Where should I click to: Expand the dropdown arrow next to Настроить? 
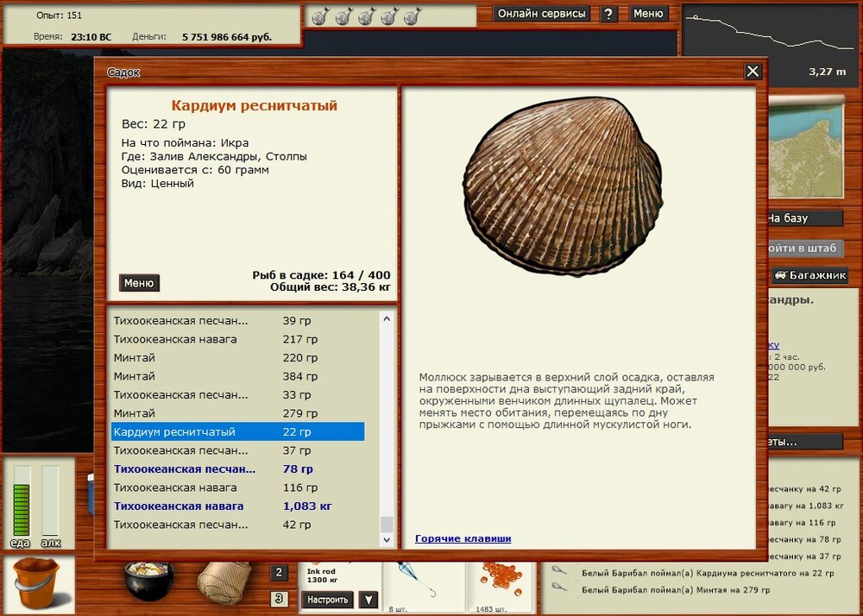pyautogui.click(x=369, y=600)
